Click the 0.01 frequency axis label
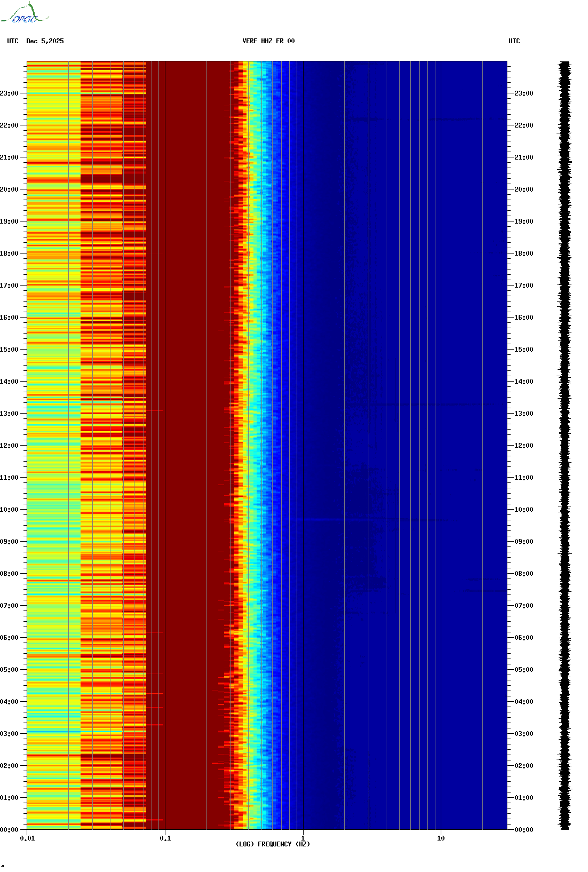This screenshot has height=872, width=588. 27,838
